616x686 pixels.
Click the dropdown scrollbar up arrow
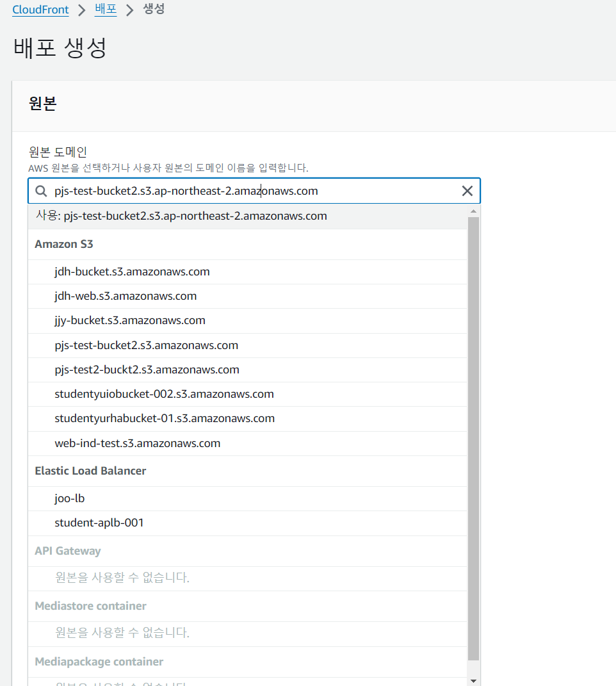[x=473, y=211]
